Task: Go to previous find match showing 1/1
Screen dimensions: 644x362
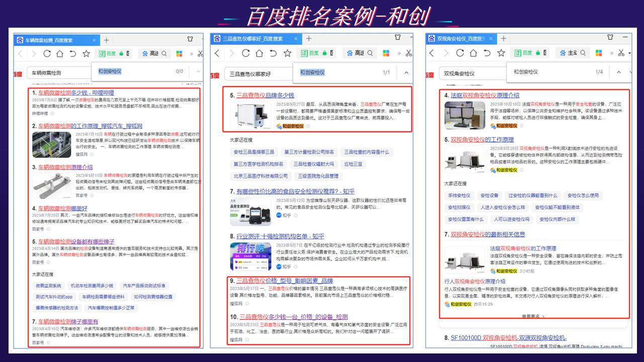Action: pyautogui.click(x=406, y=72)
